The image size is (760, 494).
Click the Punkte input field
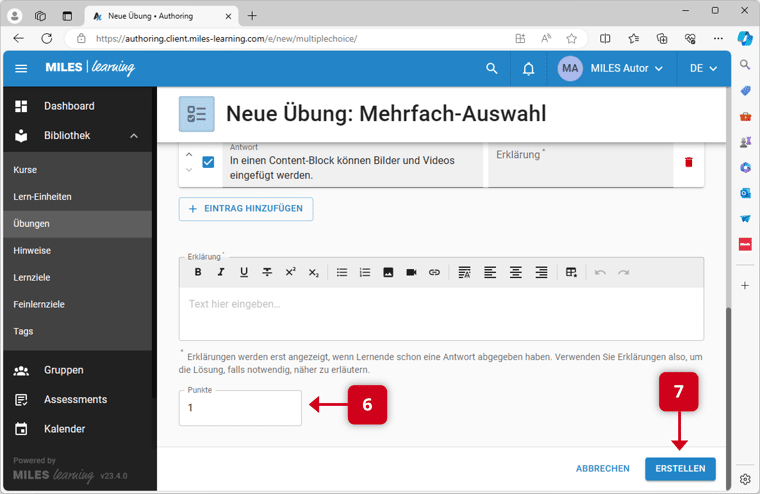[x=240, y=408]
